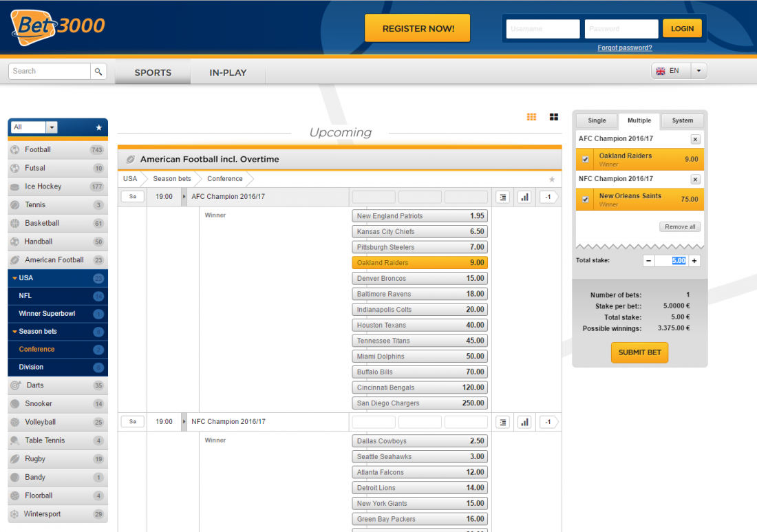Screen dimensions: 757x532
Task: Click the SUBMIT BET button
Action: coord(640,352)
